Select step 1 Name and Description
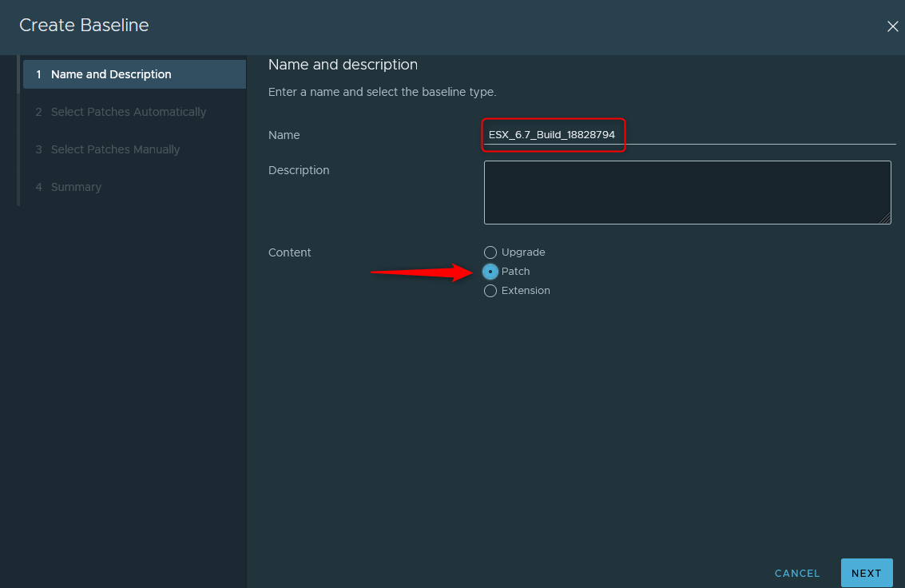This screenshot has width=905, height=588. pyautogui.click(x=111, y=74)
